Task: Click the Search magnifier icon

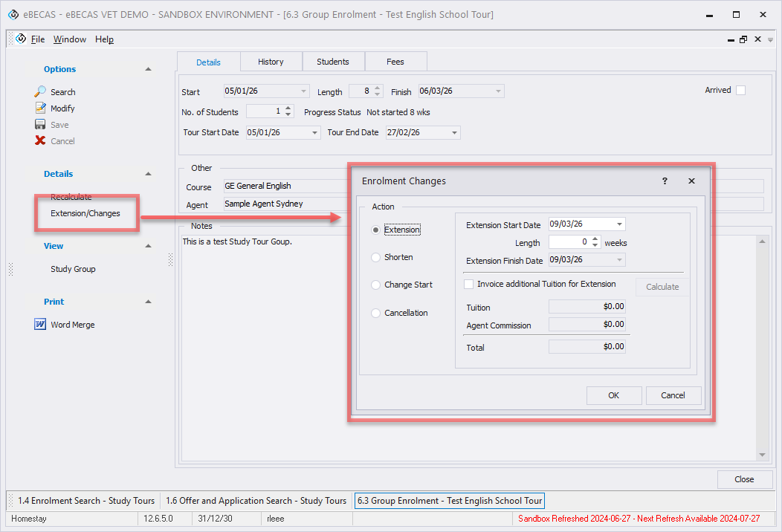Action: tap(40, 92)
